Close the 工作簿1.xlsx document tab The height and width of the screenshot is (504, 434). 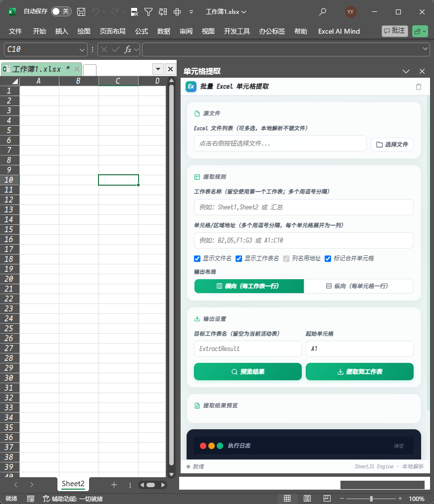click(x=77, y=69)
